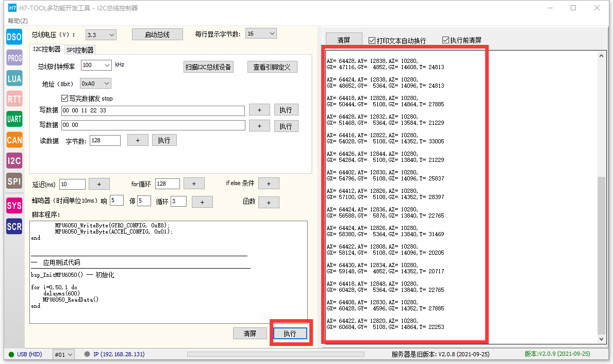The height and width of the screenshot is (364, 613).
Task: Open the UART serial module
Action: pyautogui.click(x=14, y=119)
